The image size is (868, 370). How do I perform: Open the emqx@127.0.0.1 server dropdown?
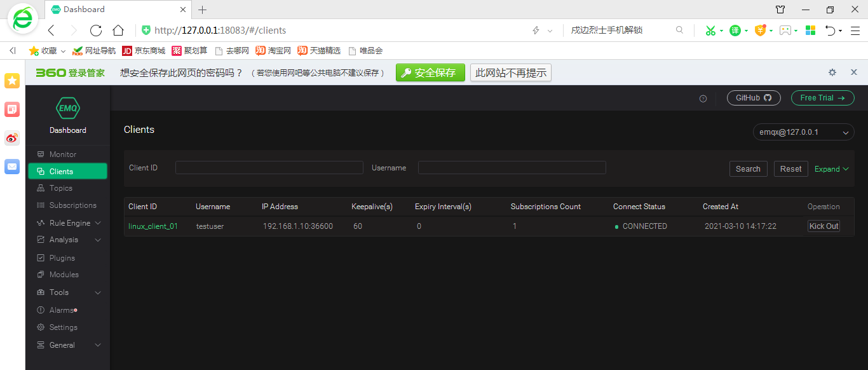click(803, 132)
